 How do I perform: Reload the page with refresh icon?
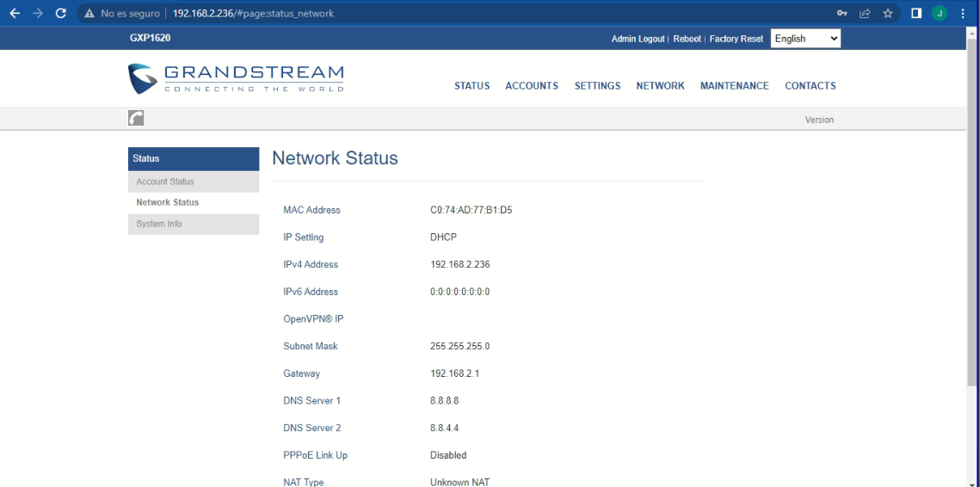click(x=60, y=14)
